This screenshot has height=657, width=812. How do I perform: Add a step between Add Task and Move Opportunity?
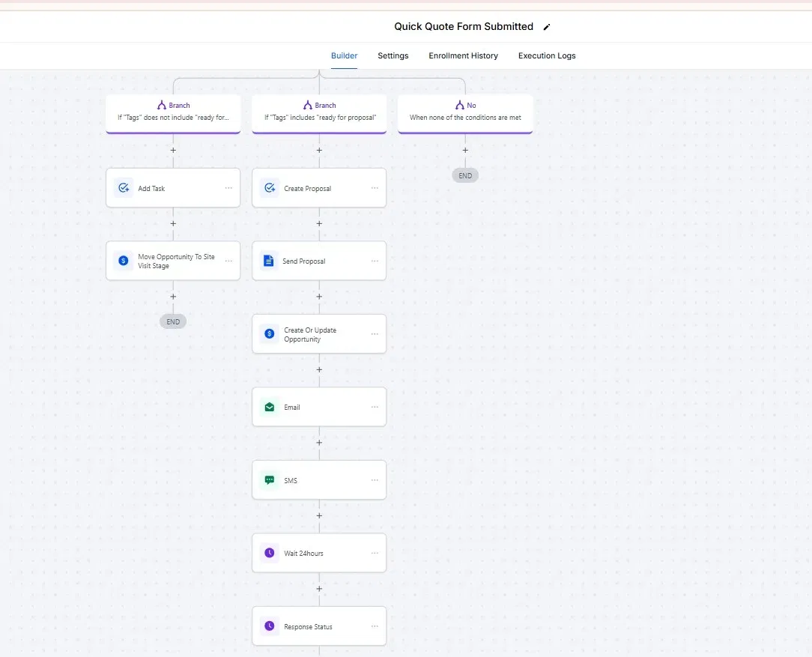pyautogui.click(x=173, y=224)
